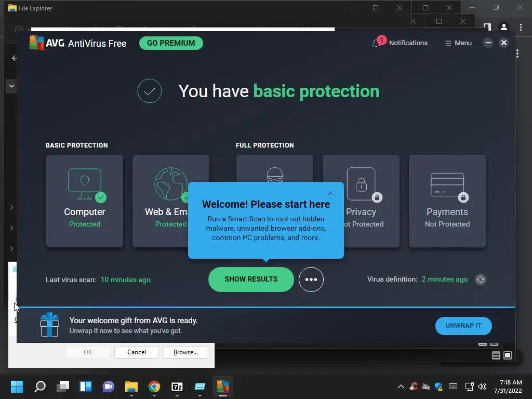
Task: Click the welcome gift box icon
Action: (49, 325)
